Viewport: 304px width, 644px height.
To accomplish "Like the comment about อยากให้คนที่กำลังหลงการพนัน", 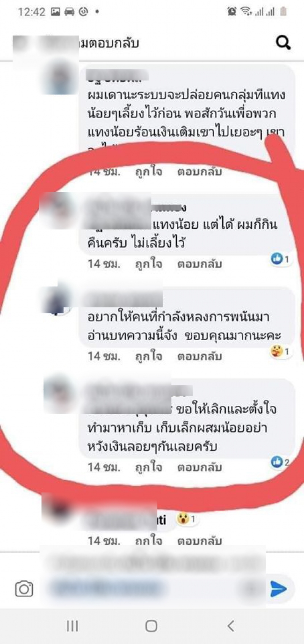I will click(x=149, y=356).
